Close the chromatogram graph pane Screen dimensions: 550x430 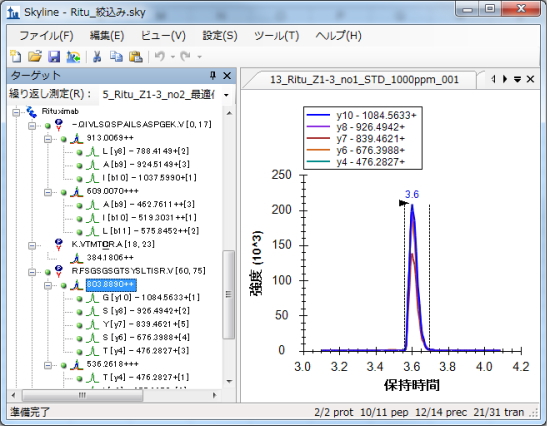tap(530, 79)
